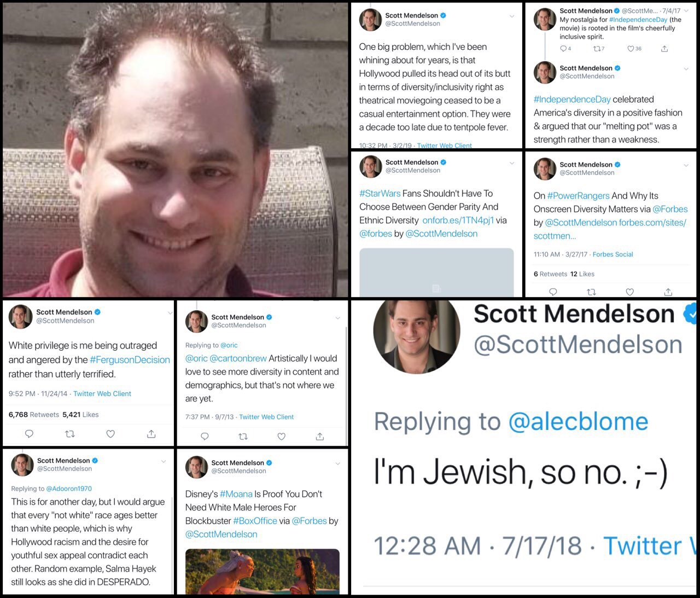Retweet the White privilege tweet

[x=70, y=434]
